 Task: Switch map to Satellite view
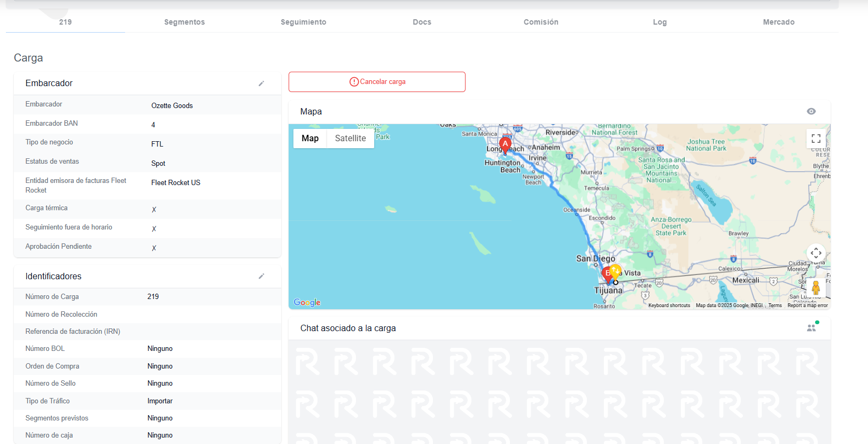351,139
